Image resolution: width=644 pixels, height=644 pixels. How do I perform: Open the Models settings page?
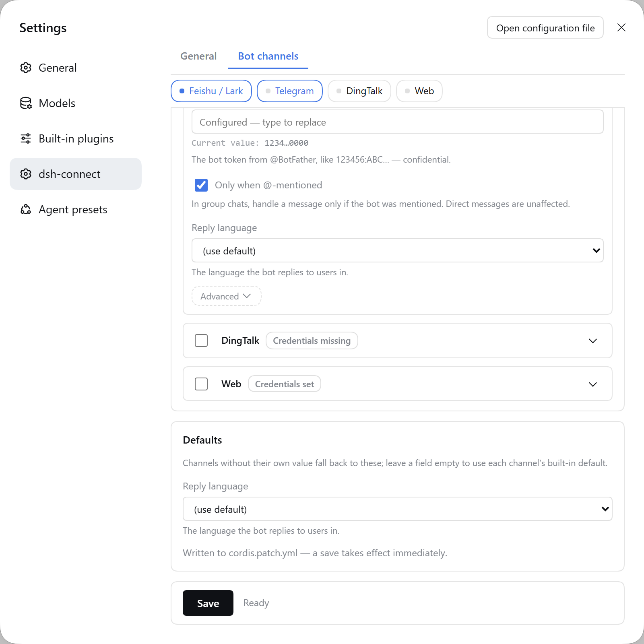pos(76,103)
